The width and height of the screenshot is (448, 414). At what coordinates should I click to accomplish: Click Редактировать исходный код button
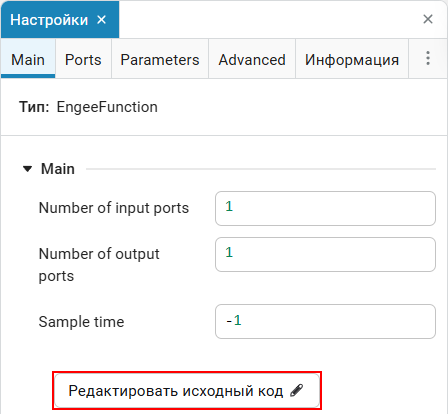187,391
